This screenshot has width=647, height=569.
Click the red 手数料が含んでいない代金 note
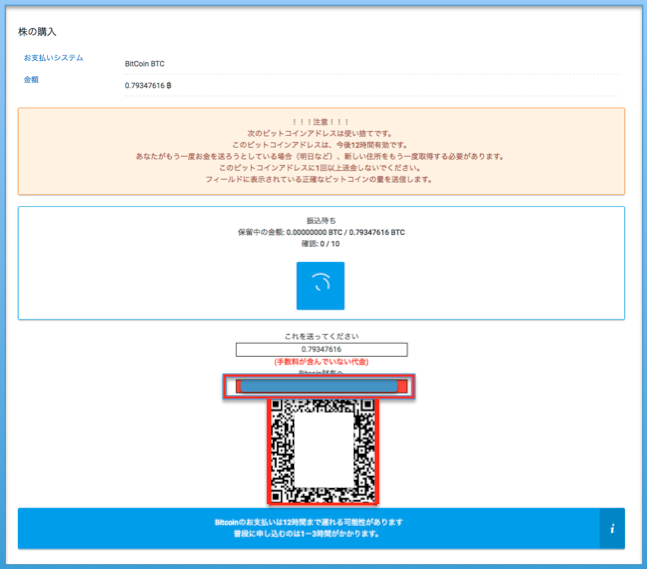click(x=321, y=362)
